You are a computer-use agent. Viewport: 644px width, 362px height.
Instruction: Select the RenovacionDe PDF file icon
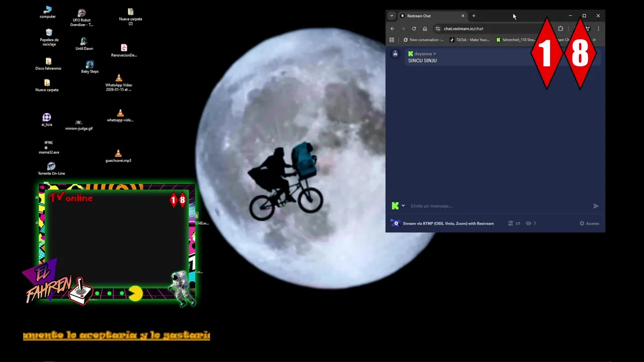tap(124, 51)
